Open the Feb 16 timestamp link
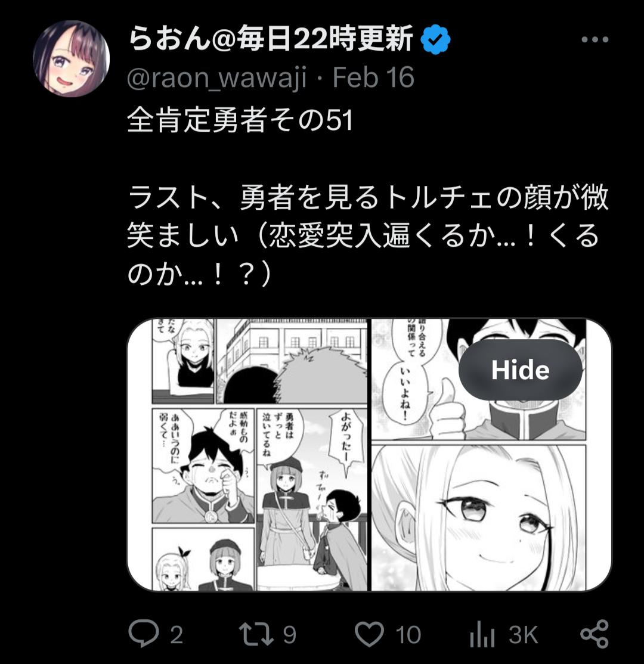The height and width of the screenshot is (664, 644). pos(373,77)
